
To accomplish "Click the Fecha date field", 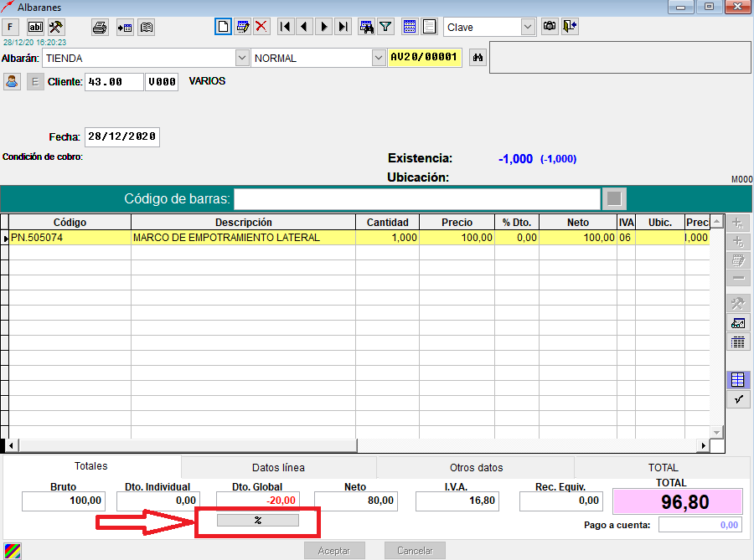I will [x=122, y=137].
